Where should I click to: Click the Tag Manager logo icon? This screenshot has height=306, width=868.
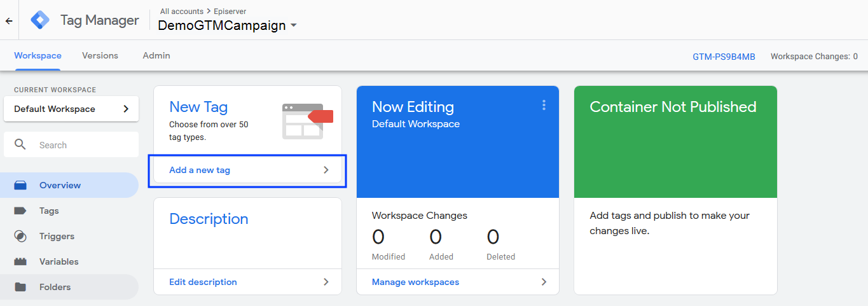click(x=40, y=20)
